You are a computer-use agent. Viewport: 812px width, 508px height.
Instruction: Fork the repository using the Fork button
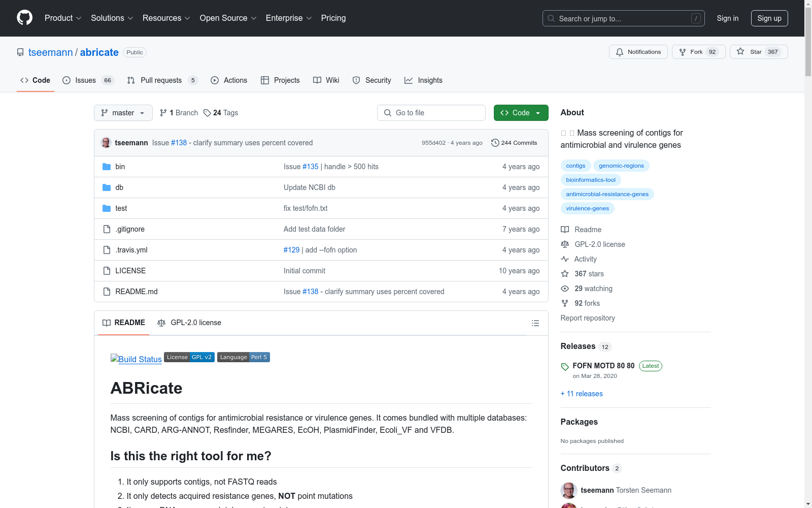pyautogui.click(x=698, y=52)
